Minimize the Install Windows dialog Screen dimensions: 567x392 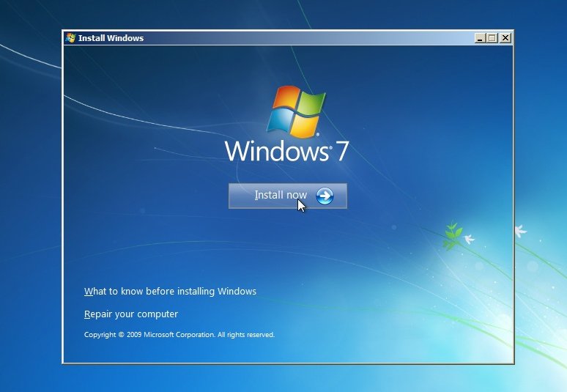pos(480,38)
